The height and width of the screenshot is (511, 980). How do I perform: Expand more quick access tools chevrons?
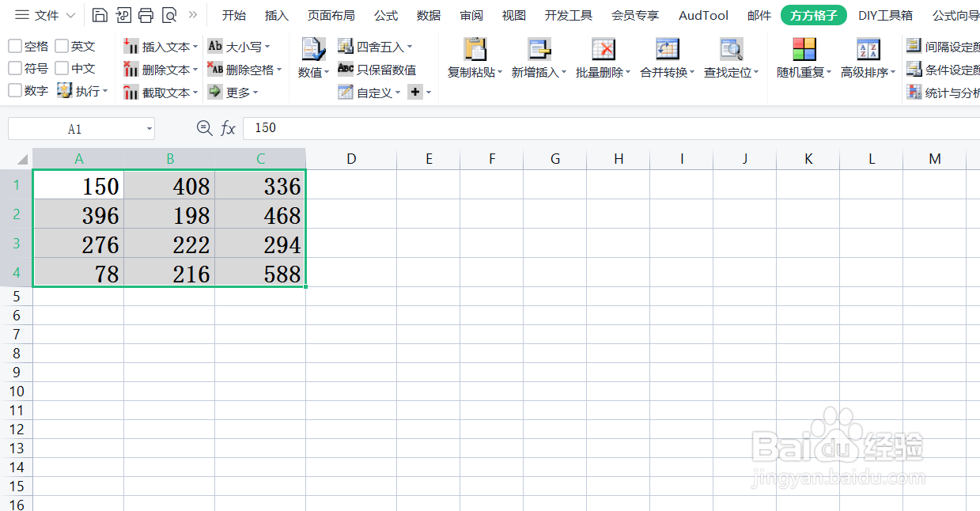[192, 15]
